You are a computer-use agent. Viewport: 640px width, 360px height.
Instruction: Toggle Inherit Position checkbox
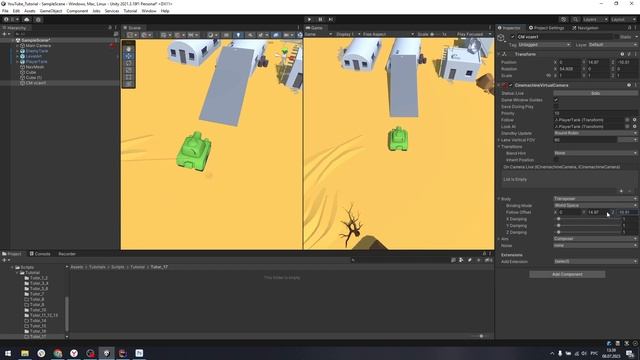pyautogui.click(x=556, y=160)
